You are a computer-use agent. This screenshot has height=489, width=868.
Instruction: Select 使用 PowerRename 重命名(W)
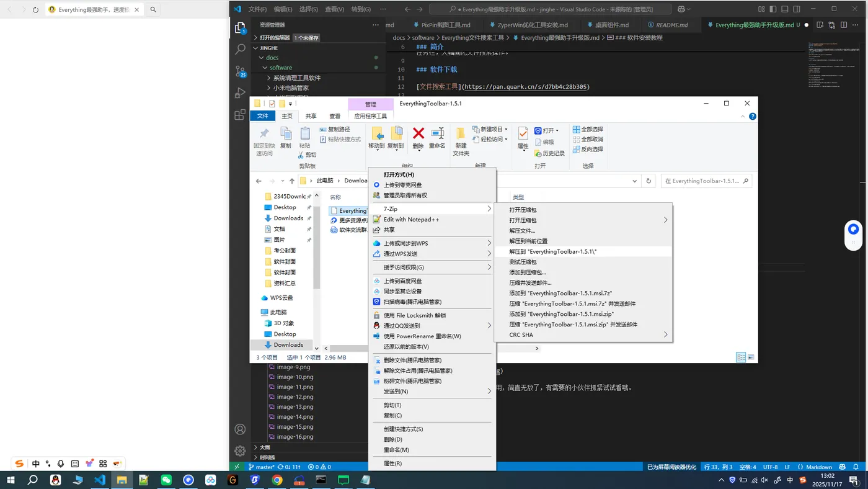click(432, 336)
